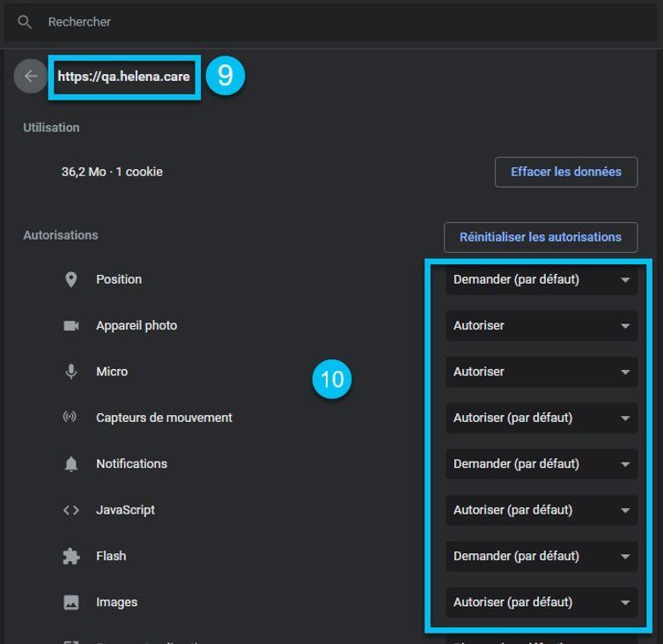This screenshot has height=644, width=663.
Task: Open the Capteurs de mouvement dropdown
Action: (541, 418)
